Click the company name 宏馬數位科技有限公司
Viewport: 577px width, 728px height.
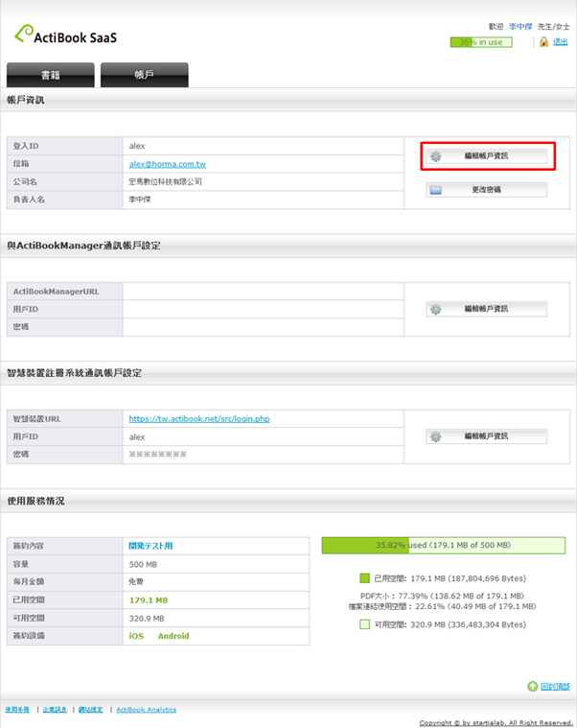coord(165,181)
